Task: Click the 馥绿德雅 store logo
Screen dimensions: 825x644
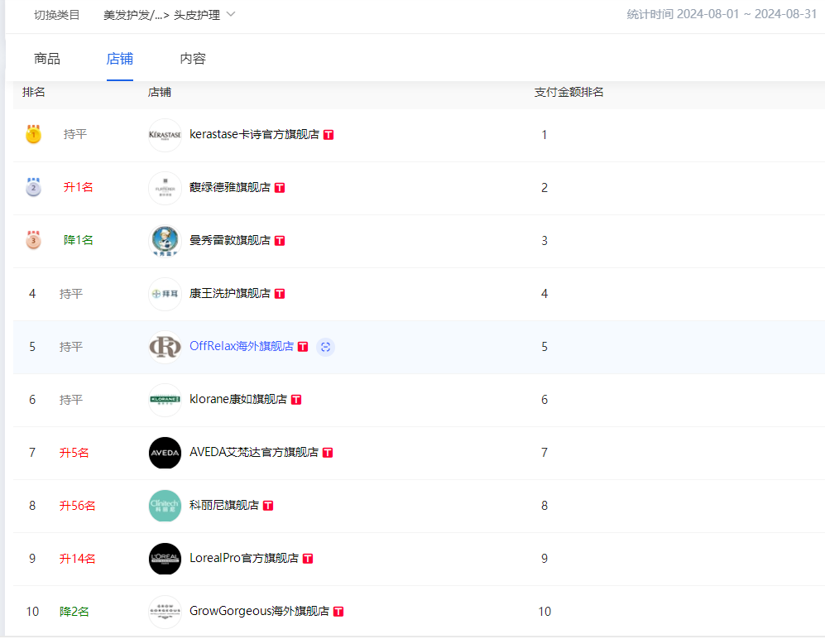Action: point(165,188)
